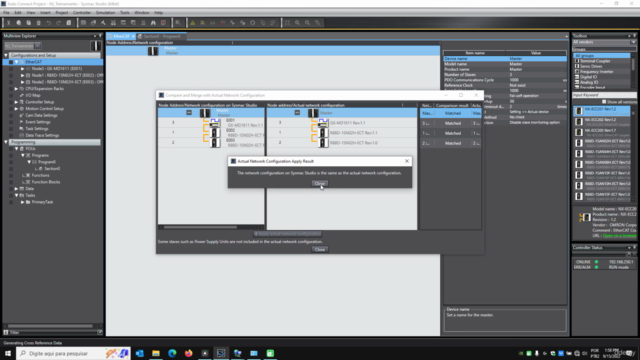Click the Input Keyword search field
This screenshot has height=360, width=640.
[x=604, y=95]
